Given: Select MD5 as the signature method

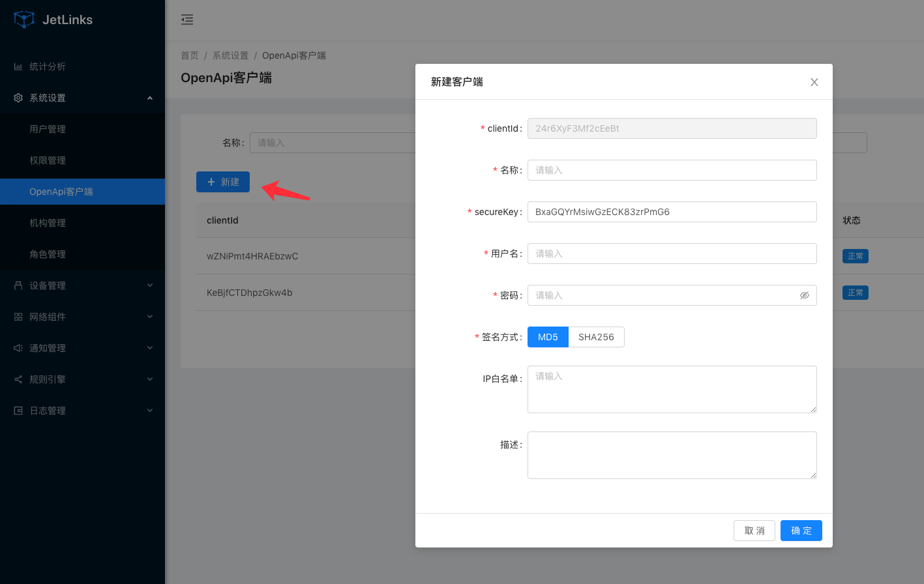Looking at the screenshot, I should [548, 337].
